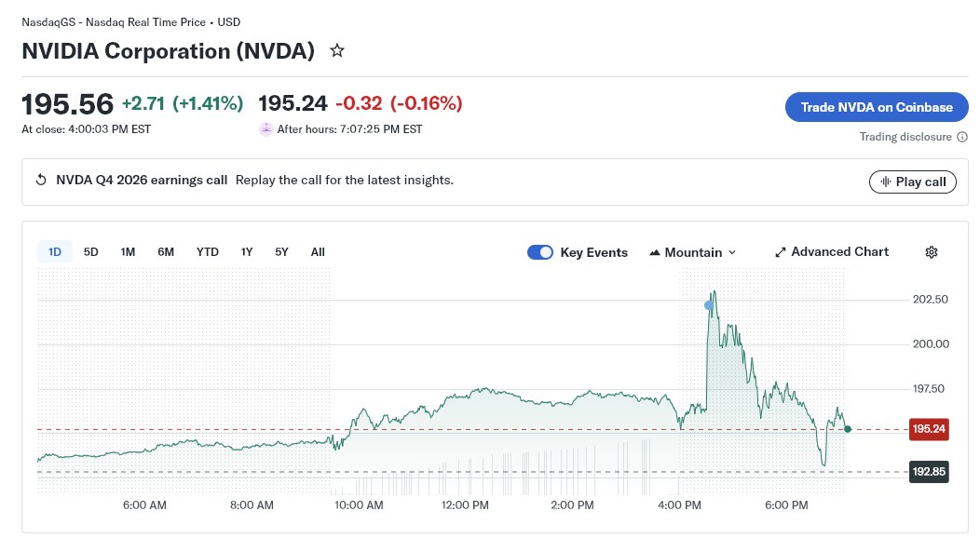
Task: Select the 1M chart range
Action: click(x=129, y=252)
